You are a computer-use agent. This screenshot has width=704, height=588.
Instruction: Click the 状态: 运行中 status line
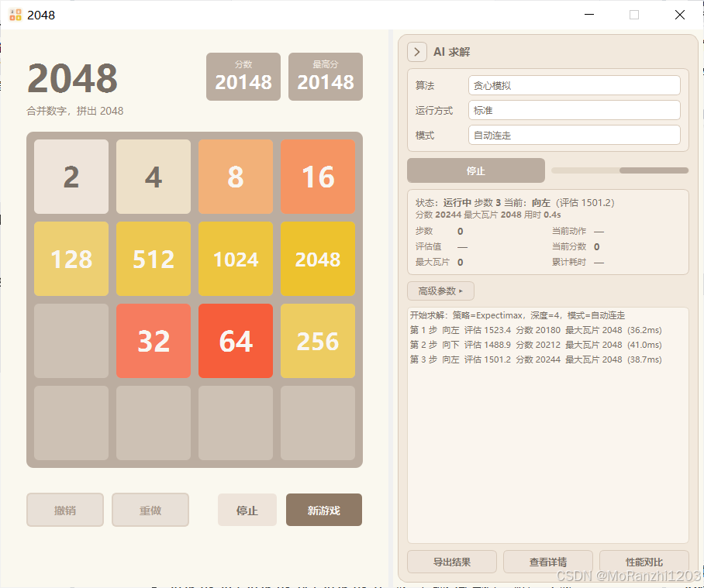[x=515, y=203]
